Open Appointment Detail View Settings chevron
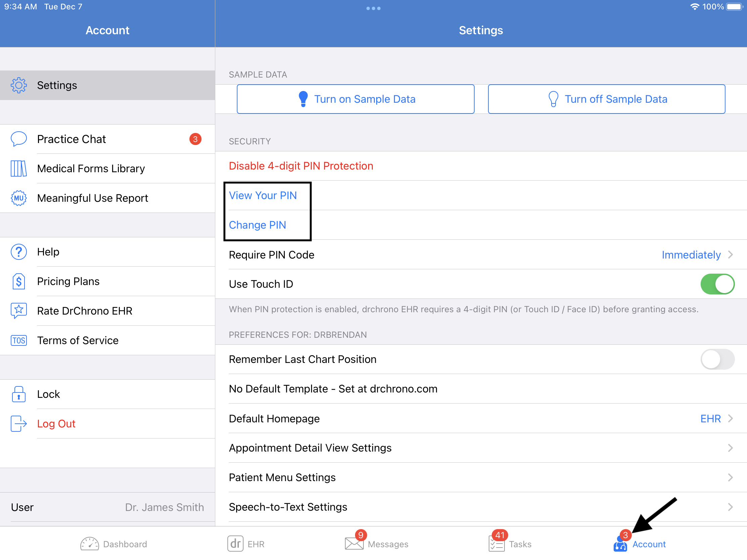The image size is (747, 560). tap(731, 448)
